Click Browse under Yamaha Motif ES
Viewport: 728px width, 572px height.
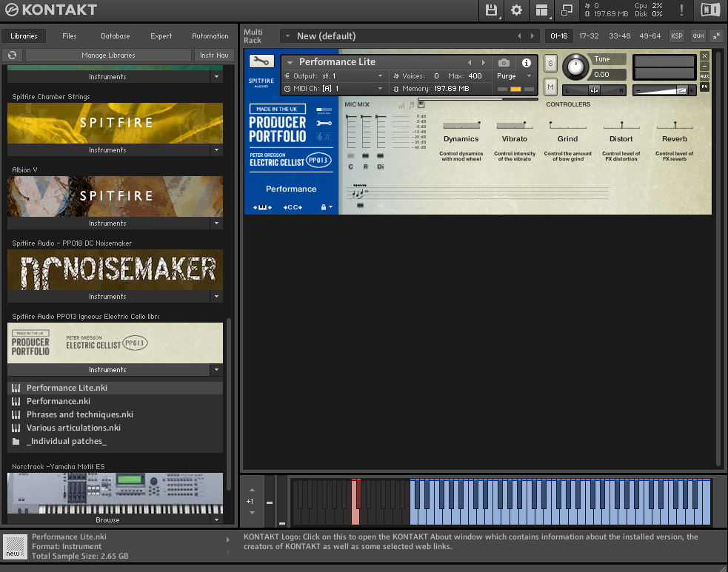(x=107, y=520)
